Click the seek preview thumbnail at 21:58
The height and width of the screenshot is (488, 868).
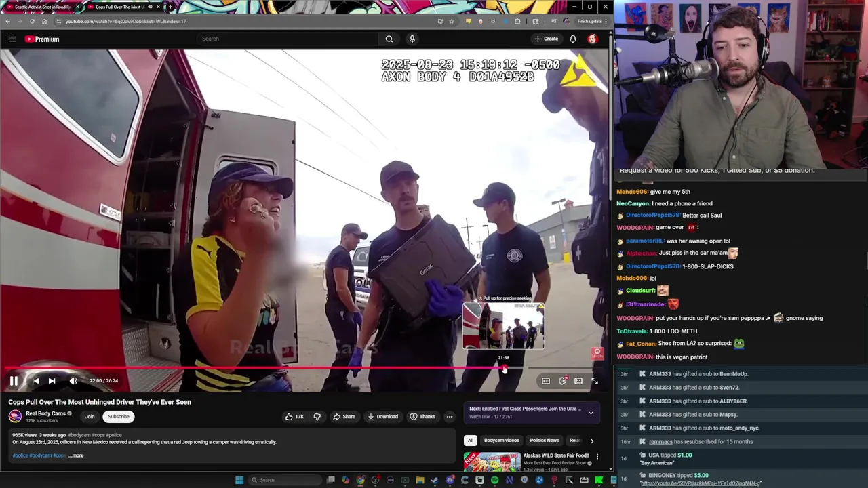pos(503,326)
